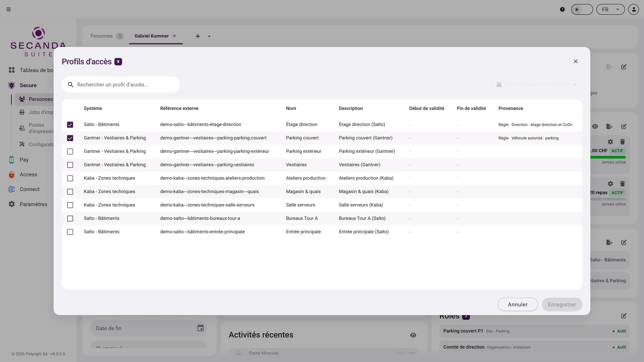The height and width of the screenshot is (362, 644).
Task: Uncheck the Parking couvert profile checkbox
Action: 70,138
